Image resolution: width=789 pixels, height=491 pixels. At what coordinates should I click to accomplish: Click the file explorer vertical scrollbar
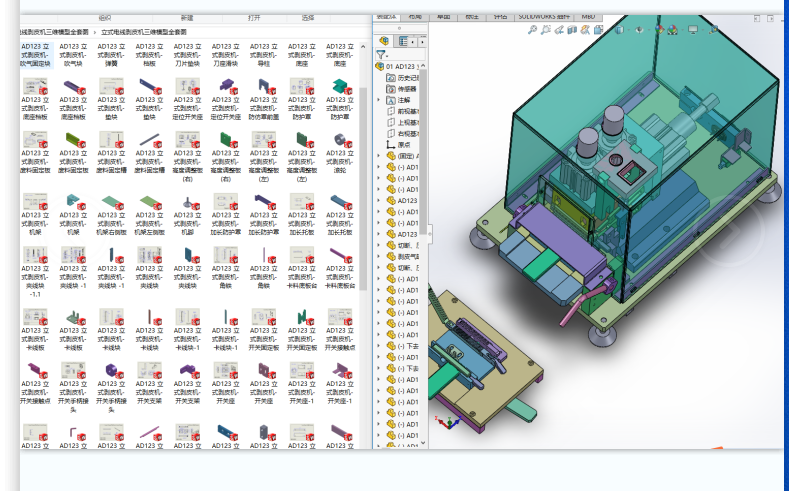pyautogui.click(x=363, y=190)
